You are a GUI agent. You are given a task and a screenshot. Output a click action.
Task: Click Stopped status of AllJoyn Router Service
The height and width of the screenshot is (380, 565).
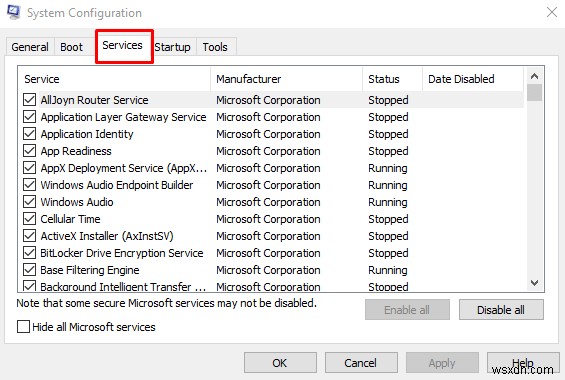(x=388, y=100)
